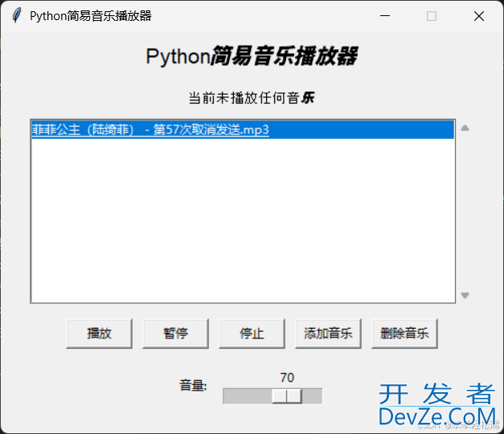Click the playlist scrollbar up arrow
504x434 pixels.
(x=465, y=128)
